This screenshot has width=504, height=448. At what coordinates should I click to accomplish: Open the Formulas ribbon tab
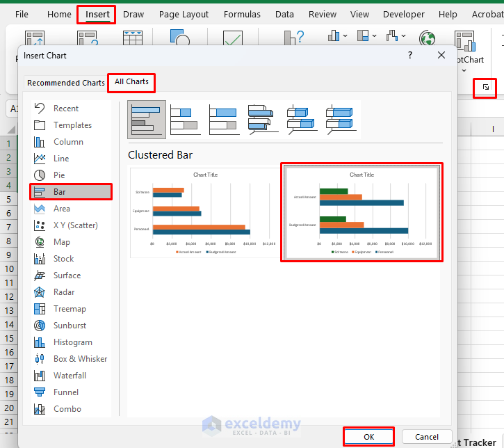pyautogui.click(x=242, y=15)
